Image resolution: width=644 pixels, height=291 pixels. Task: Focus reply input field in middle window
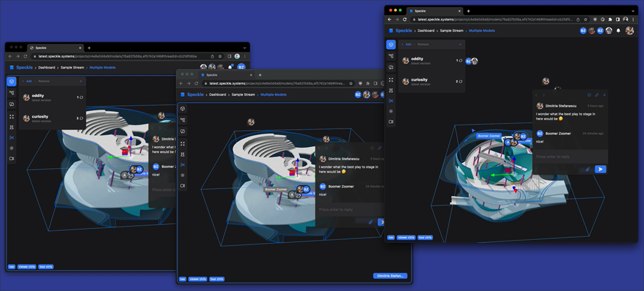point(350,209)
